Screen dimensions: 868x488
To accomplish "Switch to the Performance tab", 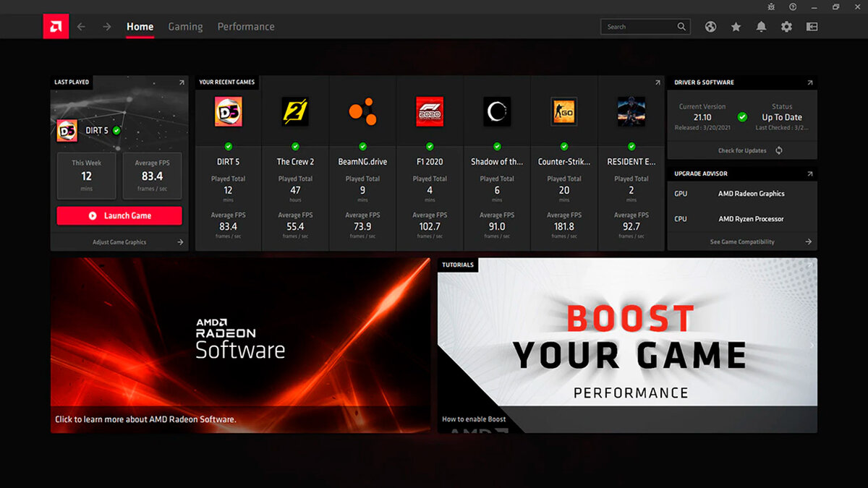I will (x=246, y=27).
